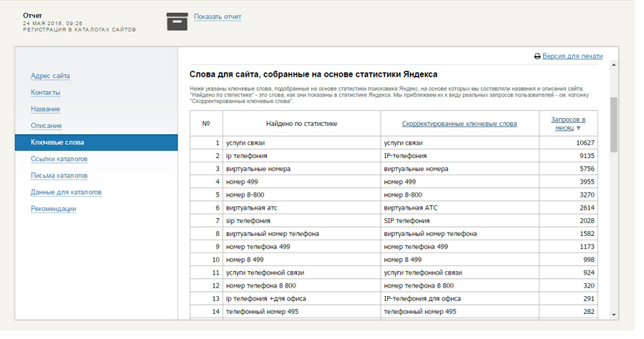Image resolution: width=644 pixels, height=339 pixels.
Task: Click the archive box icon
Action: pyautogui.click(x=177, y=21)
